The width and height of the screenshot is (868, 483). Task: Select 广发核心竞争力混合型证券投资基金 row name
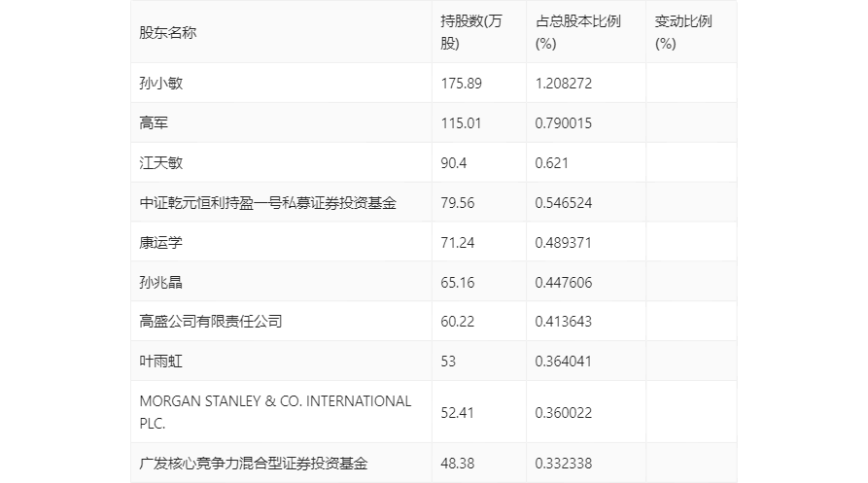coord(254,463)
